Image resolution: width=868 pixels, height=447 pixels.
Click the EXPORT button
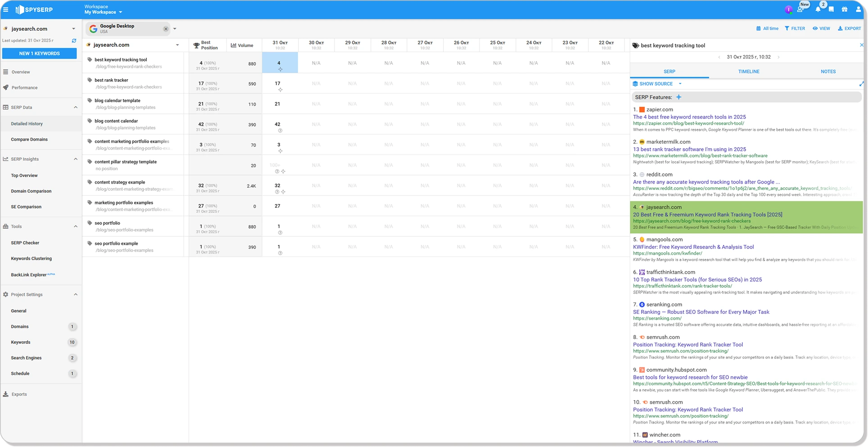(x=849, y=28)
